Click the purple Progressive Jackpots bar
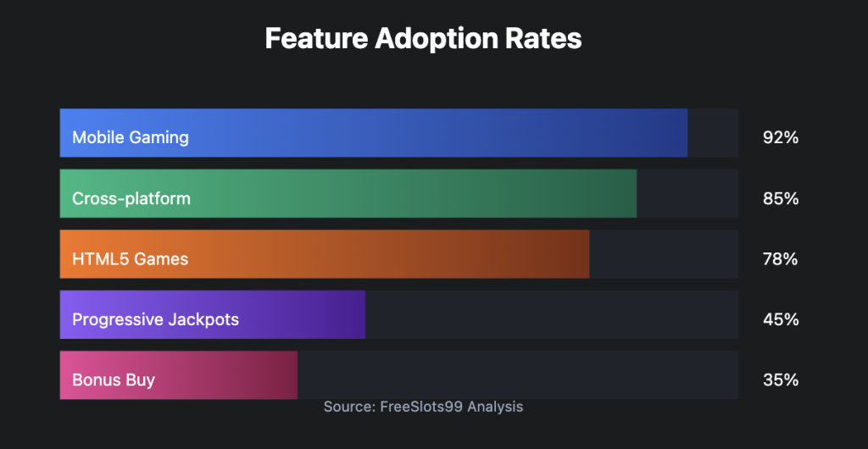This screenshot has height=449, width=868. tap(213, 314)
